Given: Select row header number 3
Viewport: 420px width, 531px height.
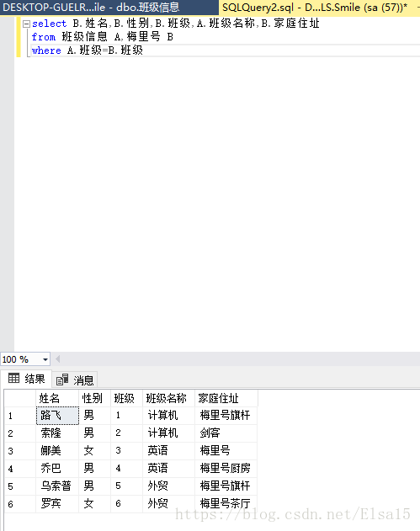Looking at the screenshot, I should point(20,451).
